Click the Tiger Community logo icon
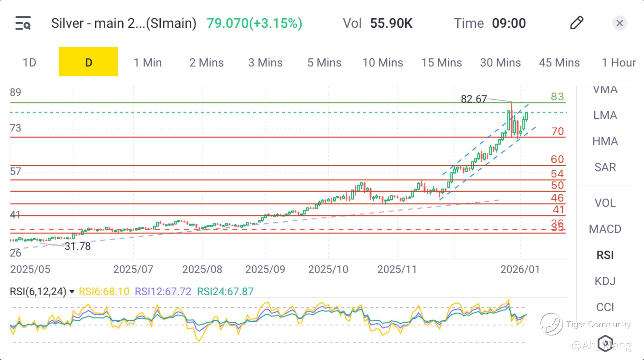The width and height of the screenshot is (644, 360). point(551,324)
